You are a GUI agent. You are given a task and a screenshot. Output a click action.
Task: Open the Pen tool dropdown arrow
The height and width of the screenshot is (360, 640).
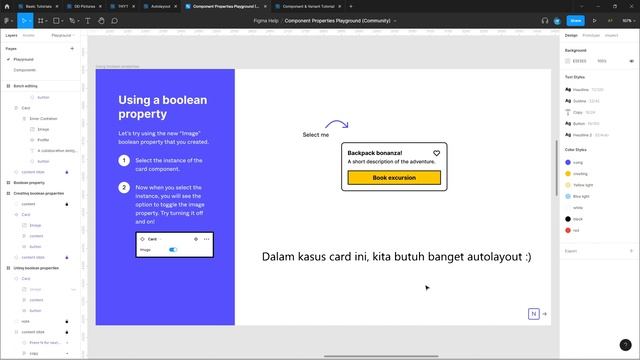pyautogui.click(x=78, y=21)
